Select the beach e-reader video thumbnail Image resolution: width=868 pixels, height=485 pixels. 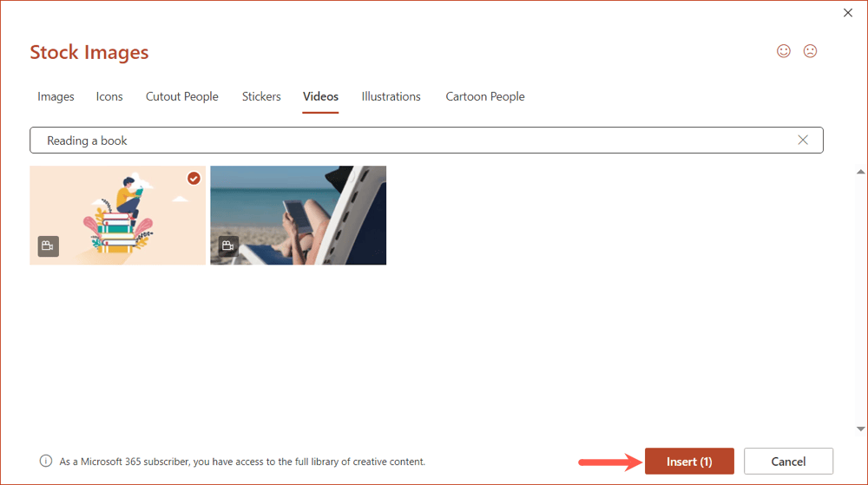(299, 215)
